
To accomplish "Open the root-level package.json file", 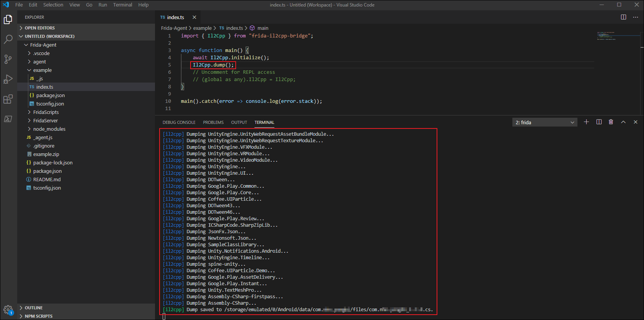I will (86, 171).
